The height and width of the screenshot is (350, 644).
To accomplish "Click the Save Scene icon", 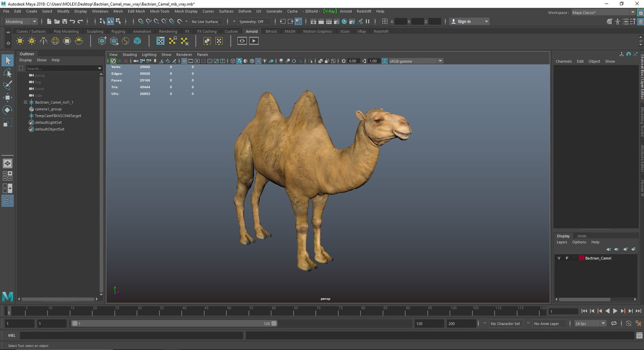I will click(65, 21).
